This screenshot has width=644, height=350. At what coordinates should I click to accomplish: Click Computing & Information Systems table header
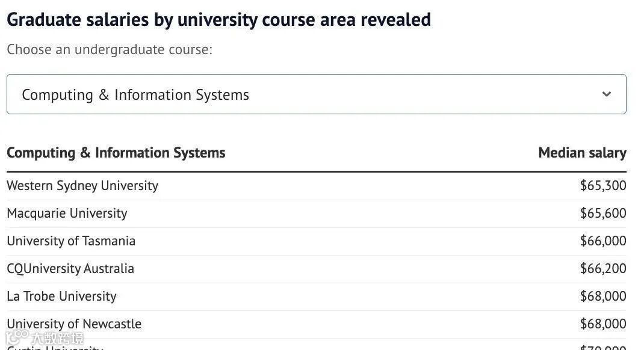point(116,153)
